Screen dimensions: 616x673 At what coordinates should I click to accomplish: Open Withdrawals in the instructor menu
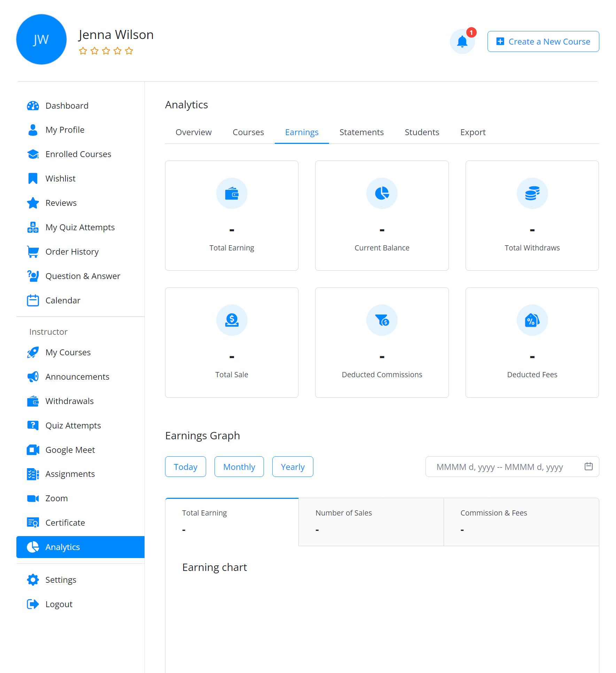click(x=69, y=401)
